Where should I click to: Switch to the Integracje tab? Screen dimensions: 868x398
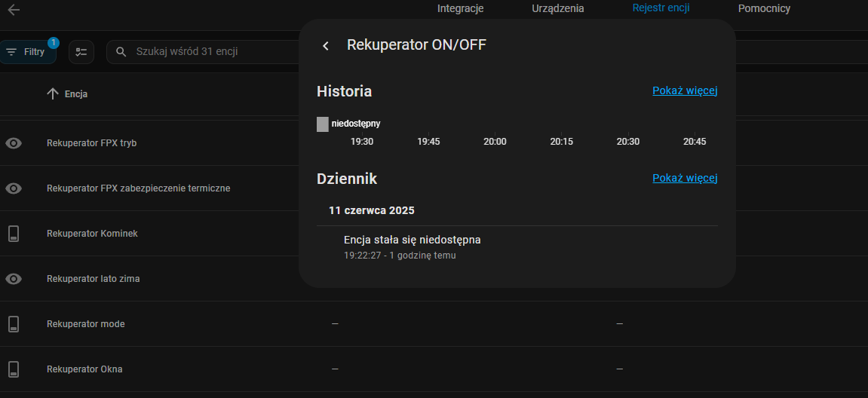[460, 9]
